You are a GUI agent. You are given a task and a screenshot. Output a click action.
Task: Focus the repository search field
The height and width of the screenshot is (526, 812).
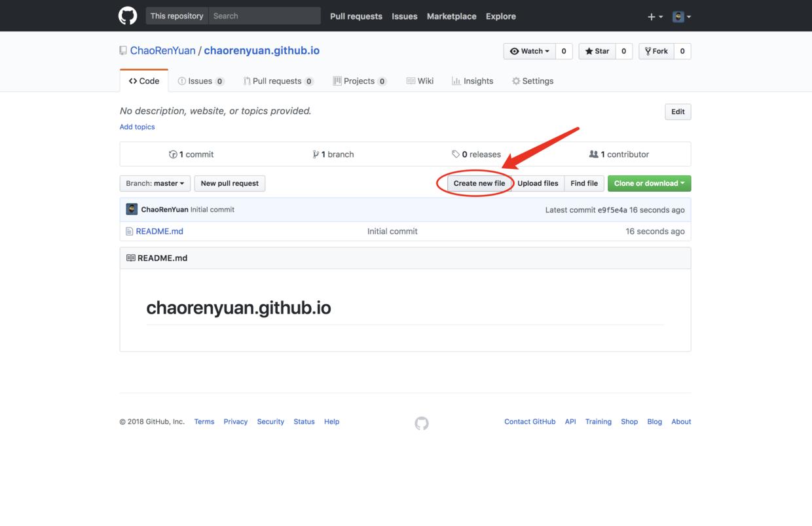tap(265, 16)
